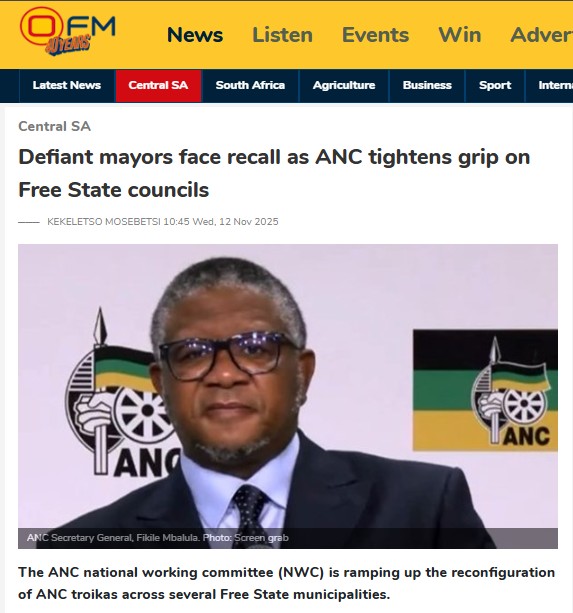Click the photo caption bar
The image size is (573, 613).
click(288, 538)
